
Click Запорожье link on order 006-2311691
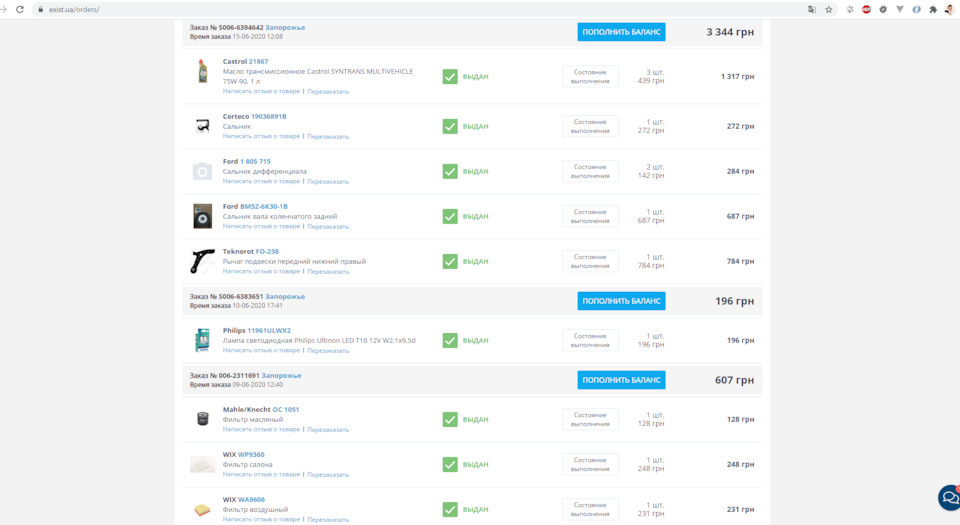click(281, 375)
